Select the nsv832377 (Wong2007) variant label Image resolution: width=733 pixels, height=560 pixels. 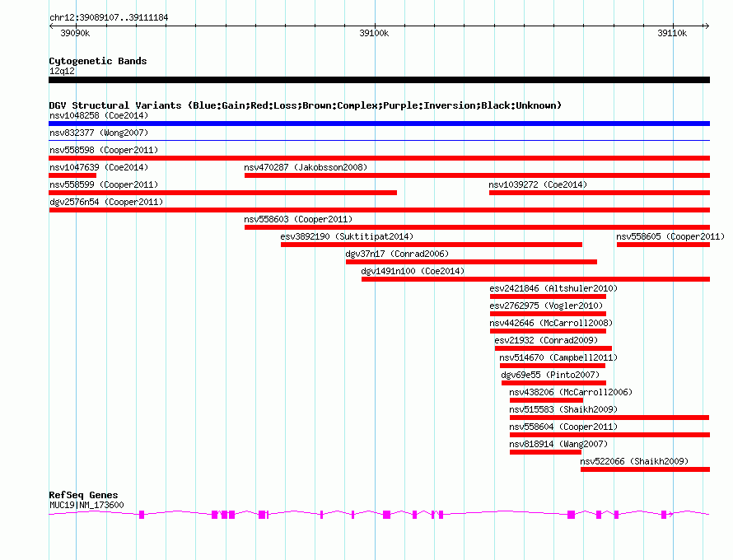point(99,133)
